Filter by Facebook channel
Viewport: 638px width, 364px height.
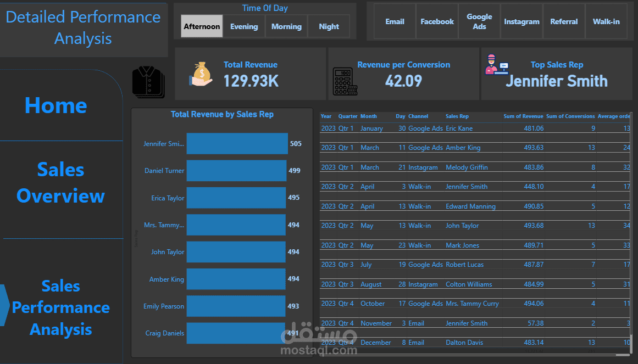coord(437,21)
